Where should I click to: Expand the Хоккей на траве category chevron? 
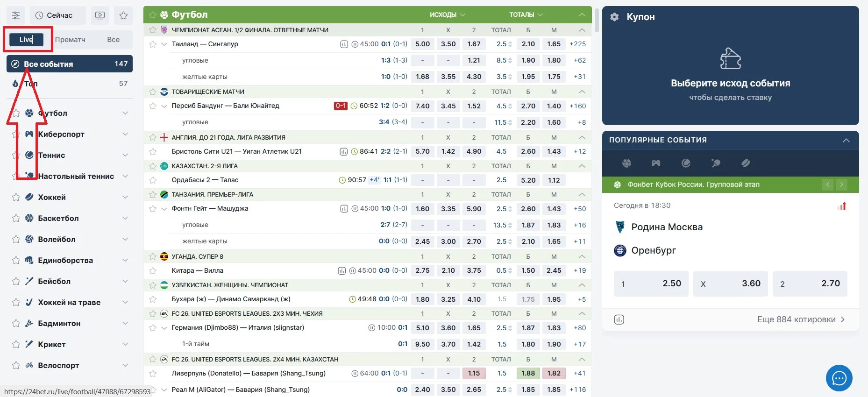125,302
